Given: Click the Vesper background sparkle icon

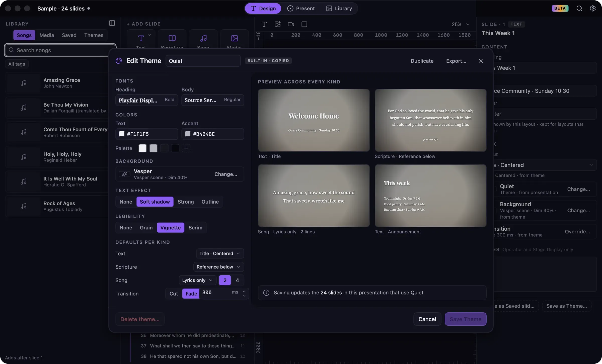Looking at the screenshot, I should [x=124, y=174].
